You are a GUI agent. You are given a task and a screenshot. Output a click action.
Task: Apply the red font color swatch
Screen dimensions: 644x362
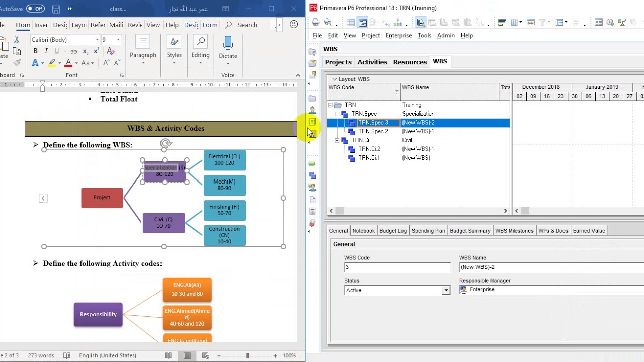click(x=68, y=63)
